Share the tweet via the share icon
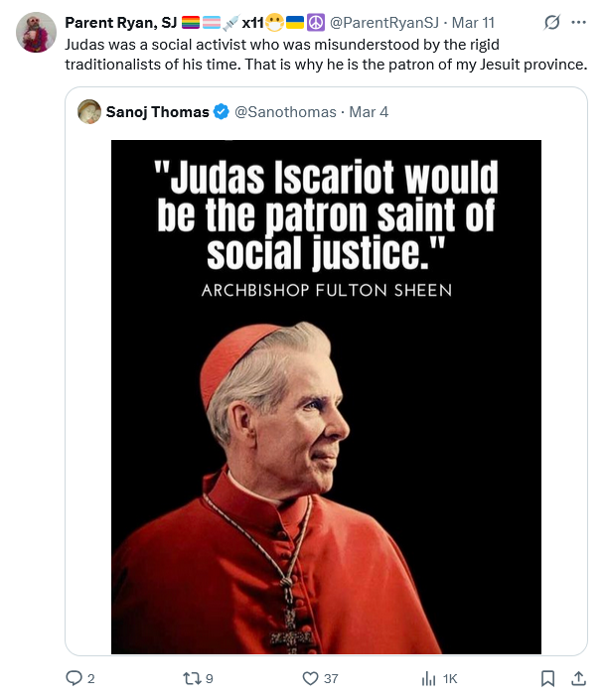 pos(578,679)
